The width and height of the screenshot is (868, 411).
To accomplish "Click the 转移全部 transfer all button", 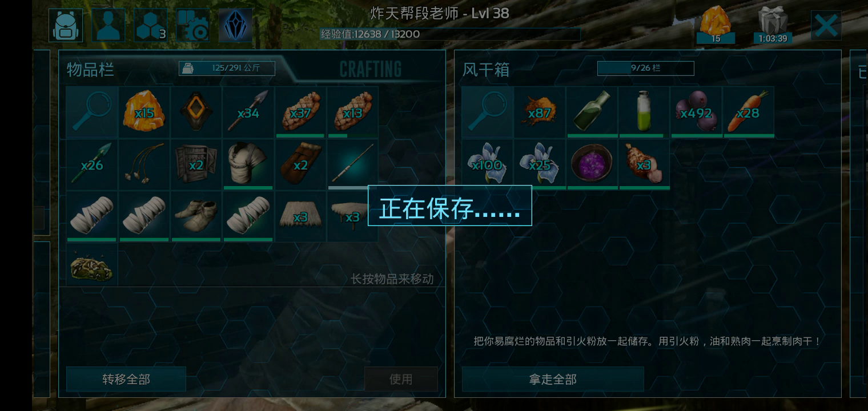I will tap(126, 379).
